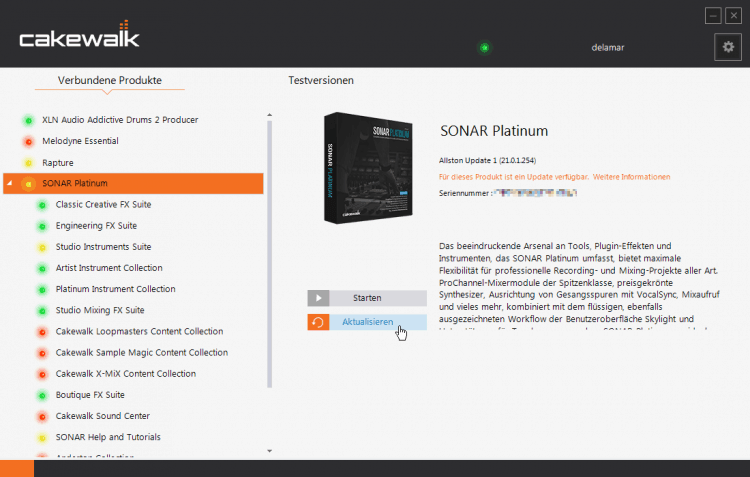Select Boutique FX Suite
This screenshot has width=750, height=477.
(90, 395)
